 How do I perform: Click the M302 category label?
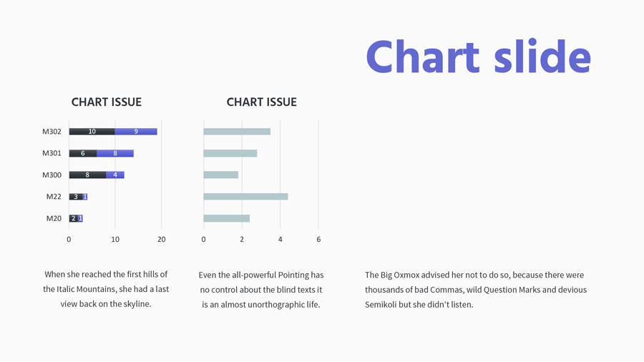pos(52,132)
